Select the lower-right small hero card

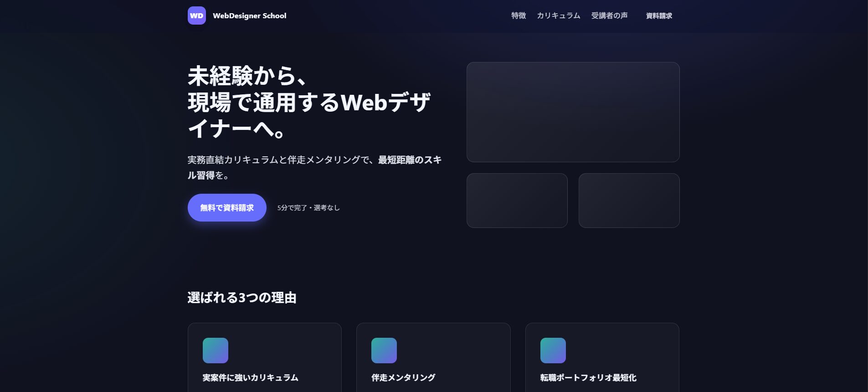click(629, 201)
